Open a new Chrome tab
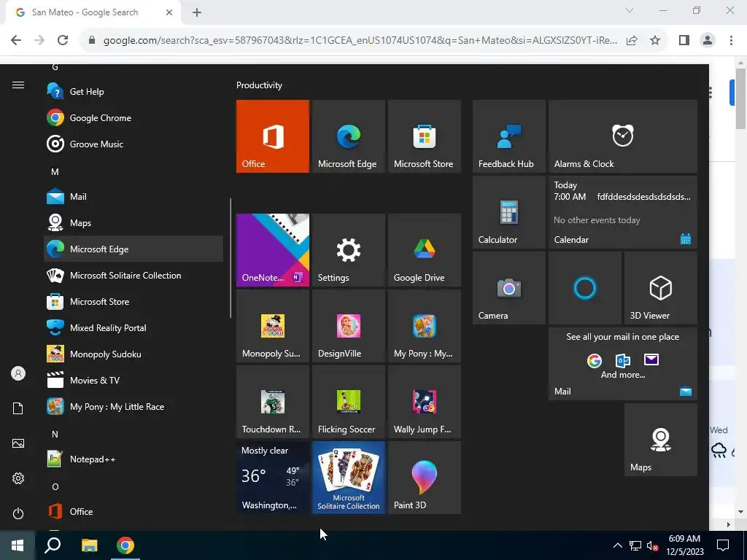Image resolution: width=747 pixels, height=560 pixels. tap(197, 12)
